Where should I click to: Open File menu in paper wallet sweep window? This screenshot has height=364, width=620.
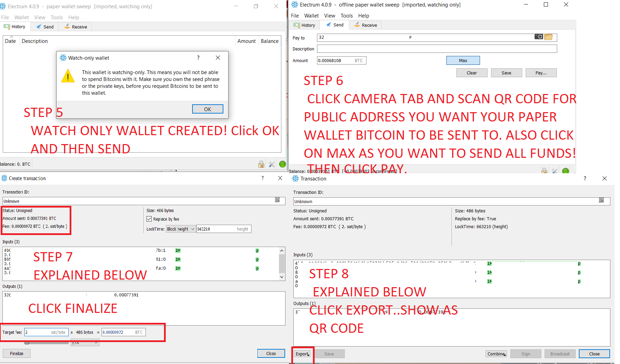pyautogui.click(x=5, y=17)
